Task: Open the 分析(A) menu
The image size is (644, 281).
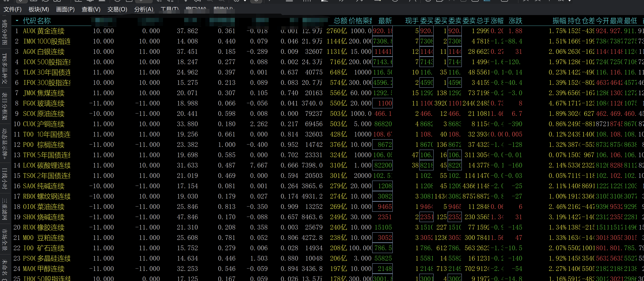Action: 144,9
